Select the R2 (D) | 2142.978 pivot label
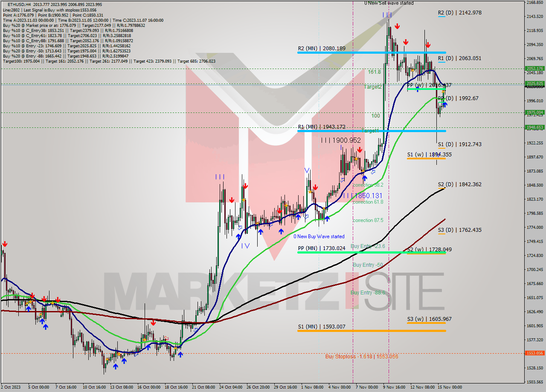Viewport: 546px width, 392px height. point(460,12)
